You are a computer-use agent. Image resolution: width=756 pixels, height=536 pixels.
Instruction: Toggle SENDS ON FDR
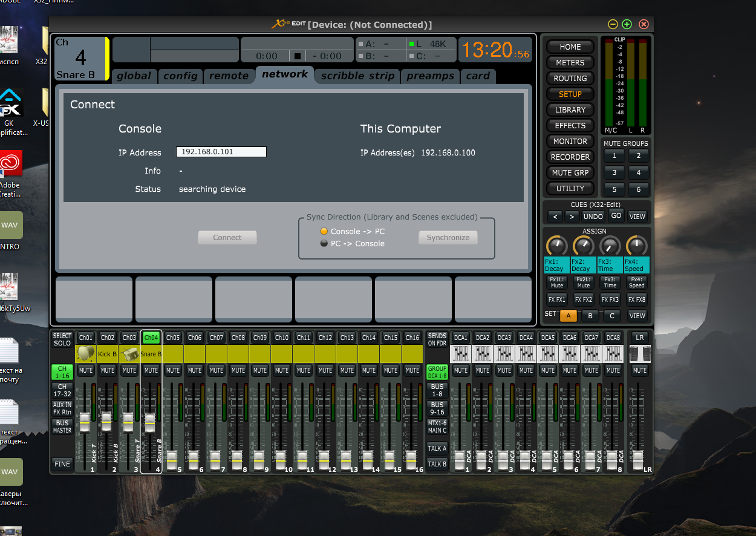tap(437, 339)
